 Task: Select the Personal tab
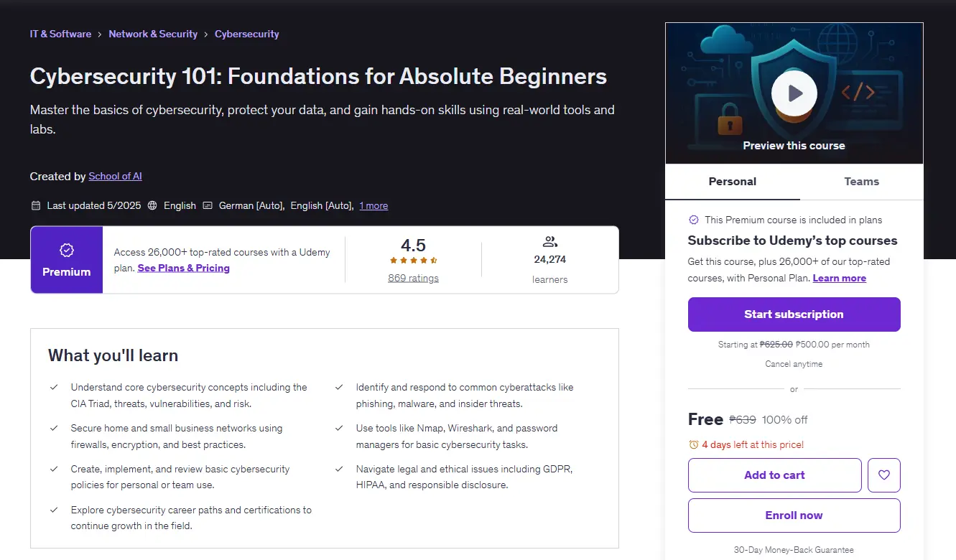[733, 182]
